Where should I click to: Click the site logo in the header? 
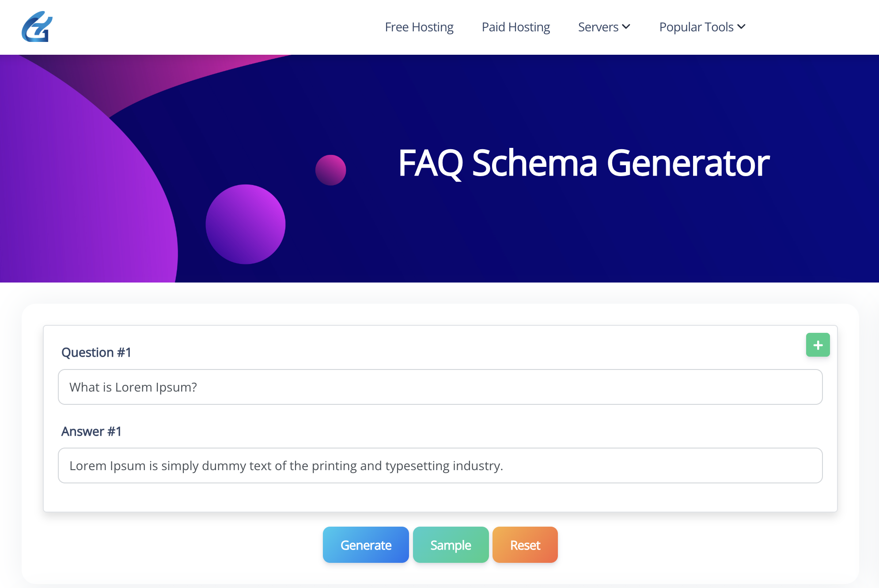tap(37, 27)
